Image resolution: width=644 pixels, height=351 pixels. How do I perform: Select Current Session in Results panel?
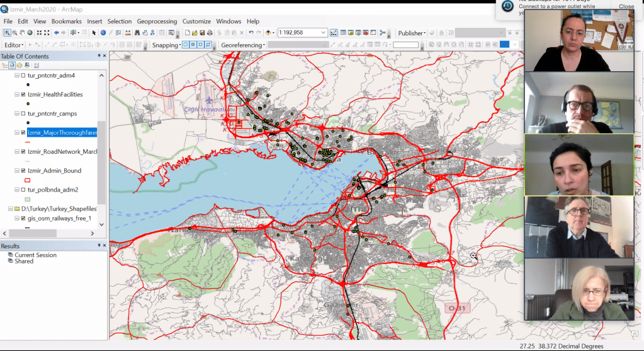tap(35, 255)
